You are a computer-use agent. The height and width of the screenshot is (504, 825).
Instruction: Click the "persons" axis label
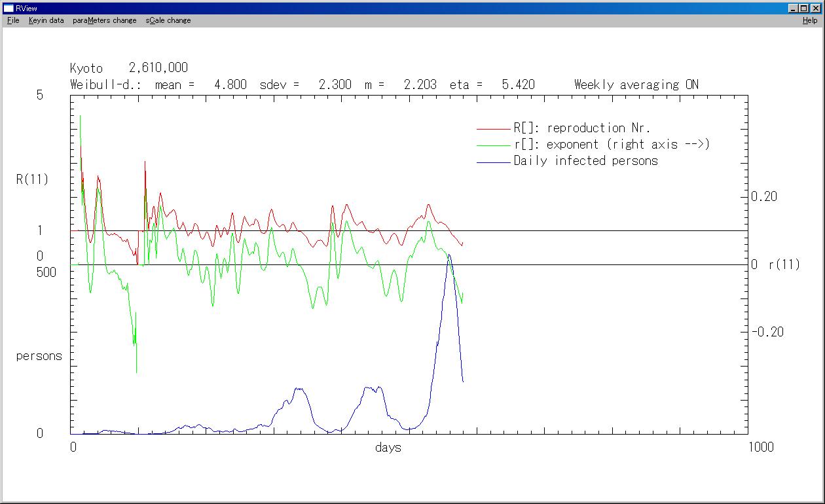39,357
